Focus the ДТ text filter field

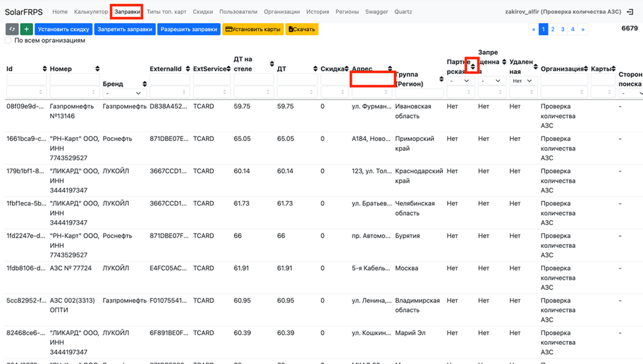coord(297,79)
